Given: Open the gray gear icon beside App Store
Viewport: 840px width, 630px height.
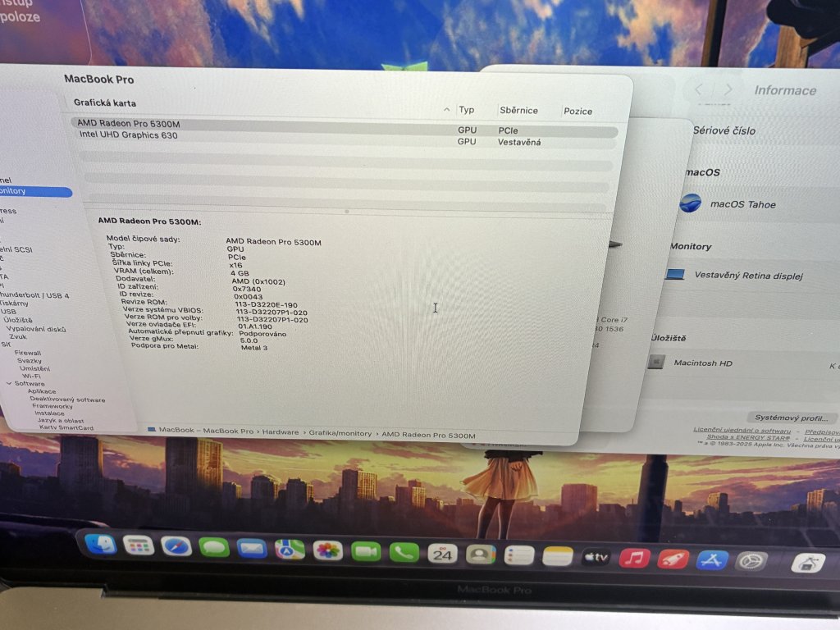Looking at the screenshot, I should [x=751, y=562].
